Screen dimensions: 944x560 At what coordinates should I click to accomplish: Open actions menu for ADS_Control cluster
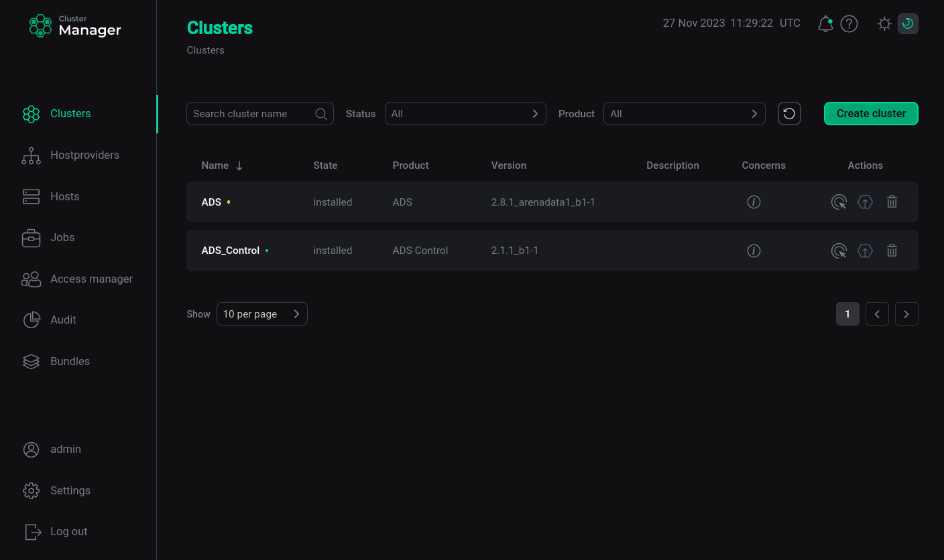tap(839, 251)
